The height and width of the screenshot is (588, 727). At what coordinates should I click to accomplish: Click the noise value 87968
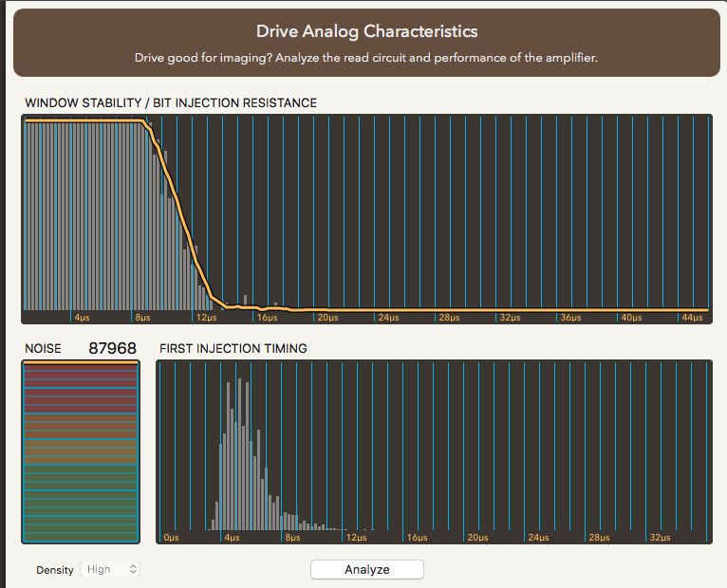click(113, 348)
